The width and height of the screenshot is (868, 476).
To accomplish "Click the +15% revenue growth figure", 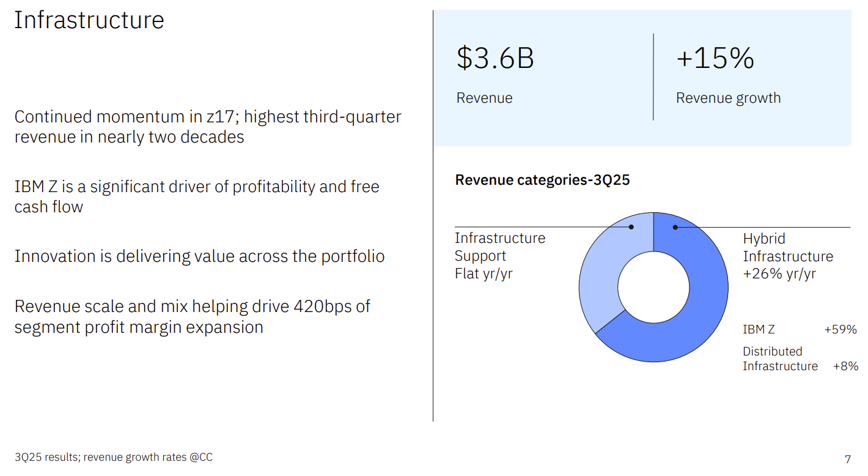I will click(x=715, y=58).
